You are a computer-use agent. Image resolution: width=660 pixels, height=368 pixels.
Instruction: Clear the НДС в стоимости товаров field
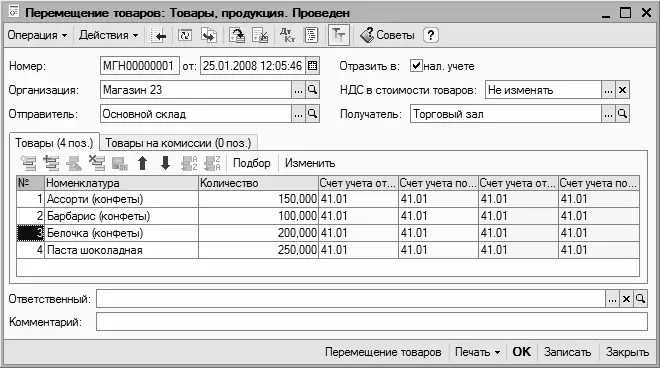point(623,90)
